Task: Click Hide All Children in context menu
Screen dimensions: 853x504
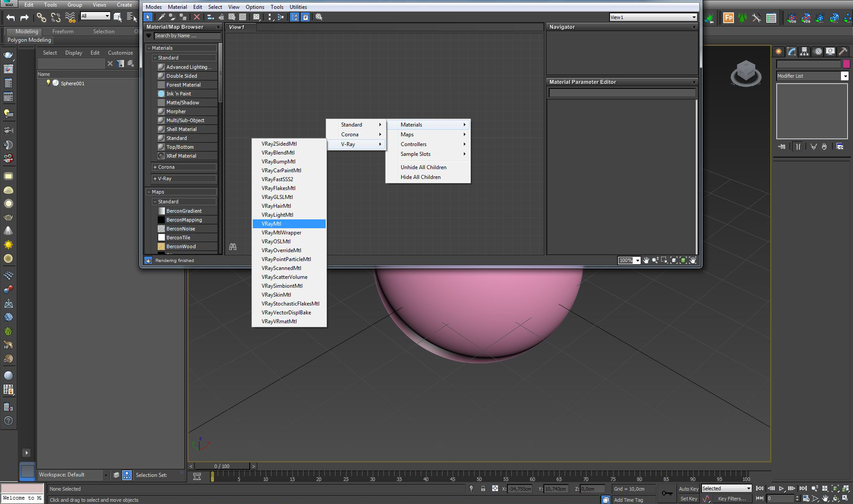Action: point(428,177)
